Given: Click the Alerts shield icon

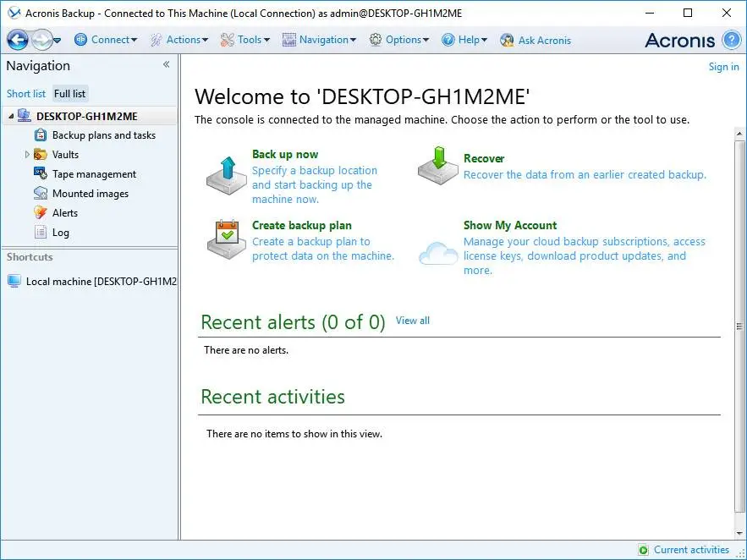Looking at the screenshot, I should point(41,212).
